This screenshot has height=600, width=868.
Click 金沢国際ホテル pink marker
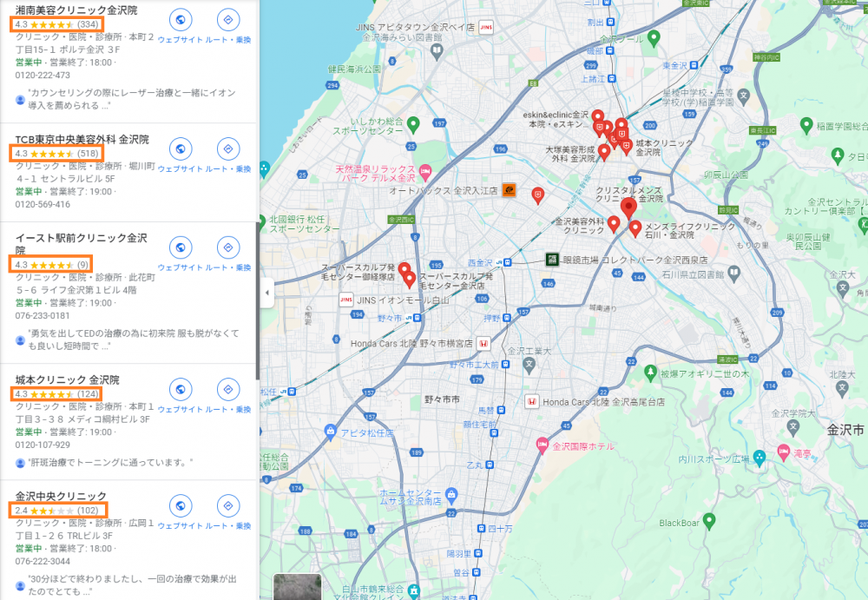pos(542,445)
